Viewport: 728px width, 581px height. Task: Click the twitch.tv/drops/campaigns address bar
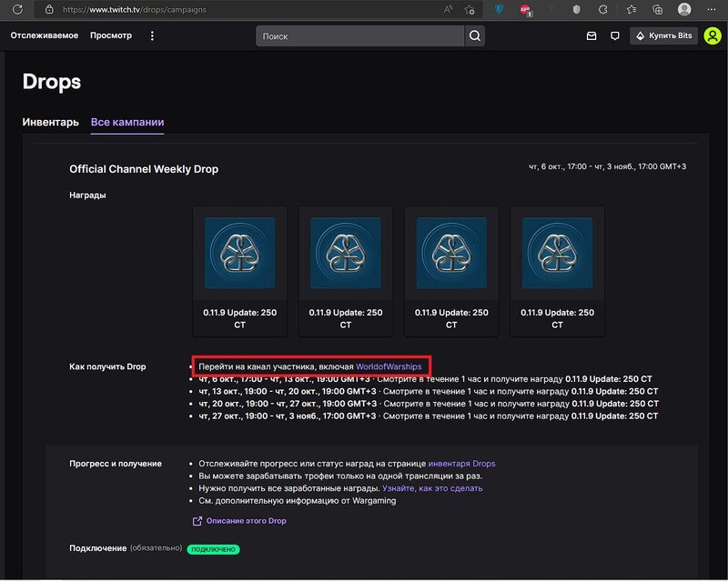[258, 9]
